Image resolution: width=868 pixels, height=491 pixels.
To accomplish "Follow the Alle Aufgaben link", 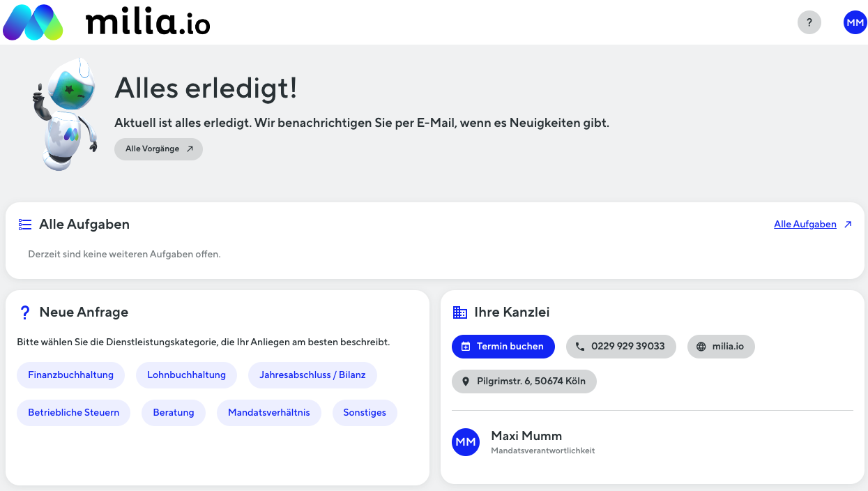I will pos(805,225).
